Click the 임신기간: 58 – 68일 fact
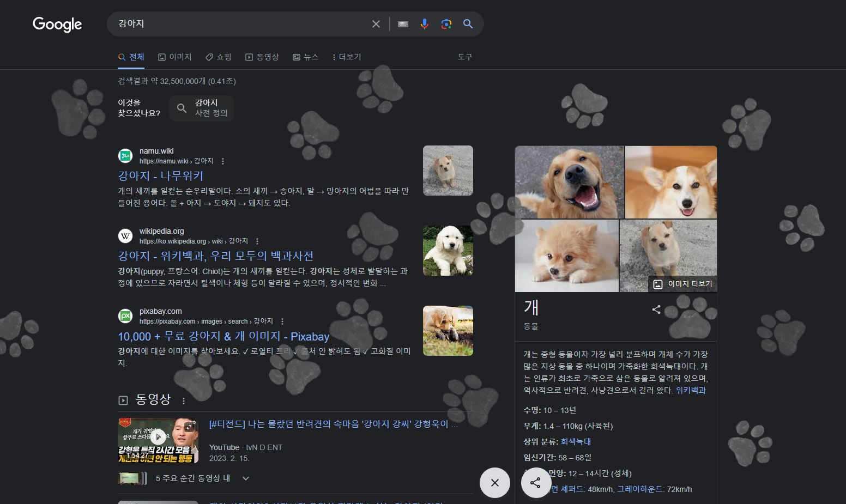The width and height of the screenshot is (846, 504). [558, 458]
